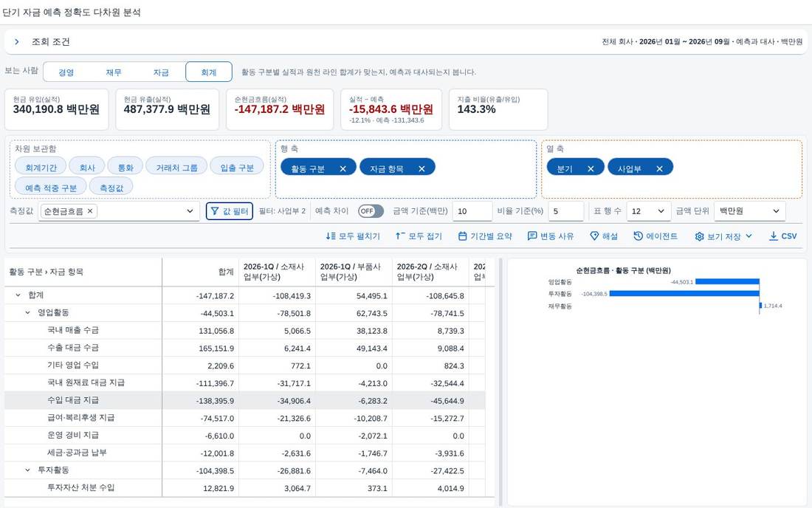Select the 국내 원재료 대금 지급 row
Image resolution: width=812 pixels, height=508 pixels.
tap(245, 382)
